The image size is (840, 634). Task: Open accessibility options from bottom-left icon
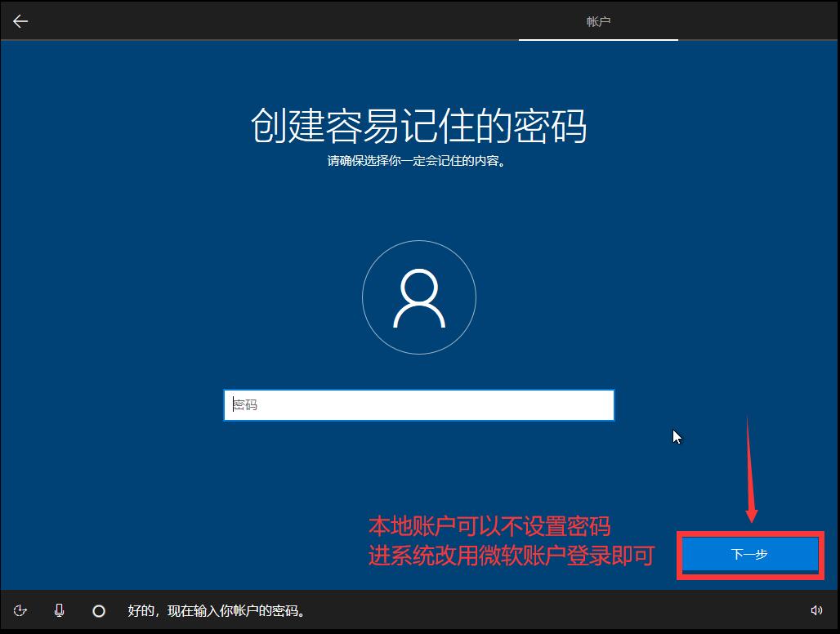point(20,610)
